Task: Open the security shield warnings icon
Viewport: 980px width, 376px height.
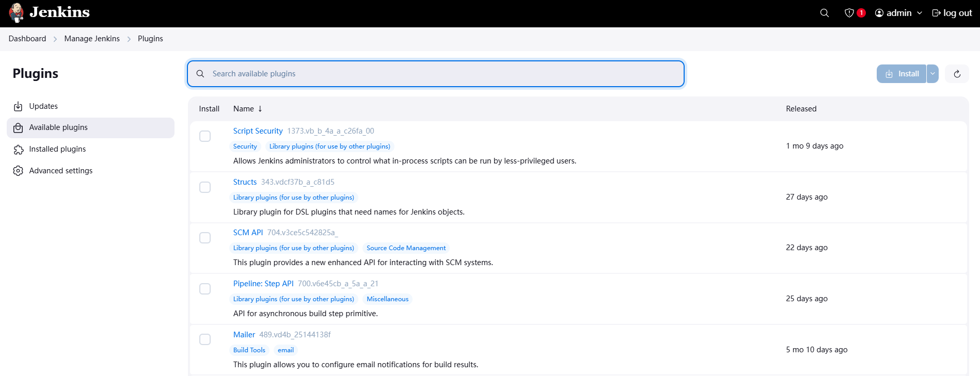Action: [849, 13]
